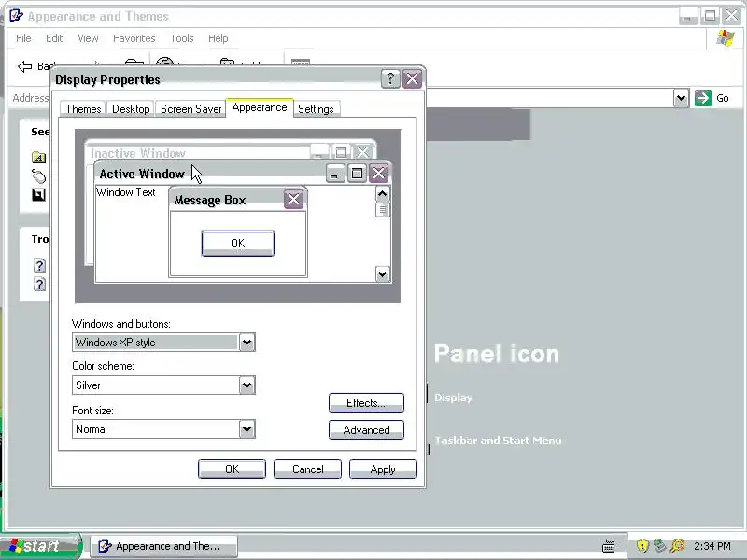Screen dimensions: 747x560
Task: Click preview scrollbar up arrow
Action: tap(382, 194)
